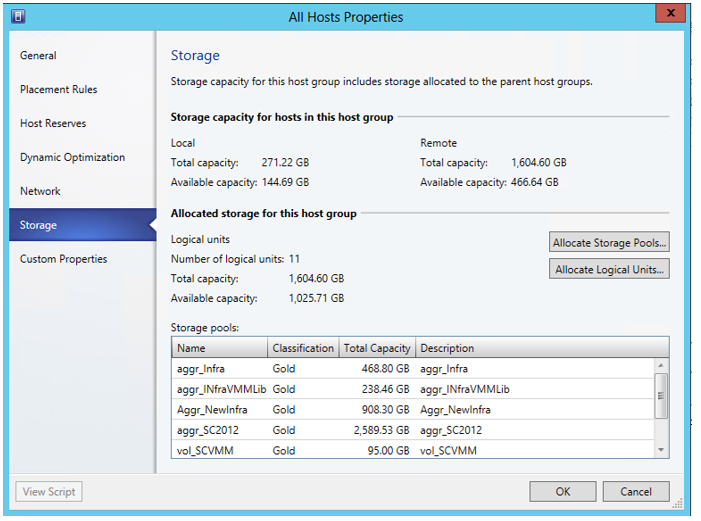Open the General properties page

(38, 56)
